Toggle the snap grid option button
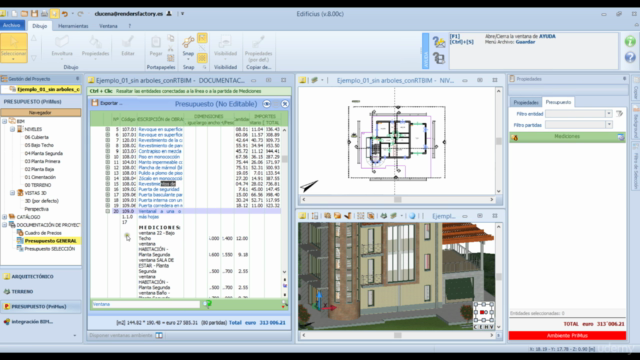 click(202, 58)
